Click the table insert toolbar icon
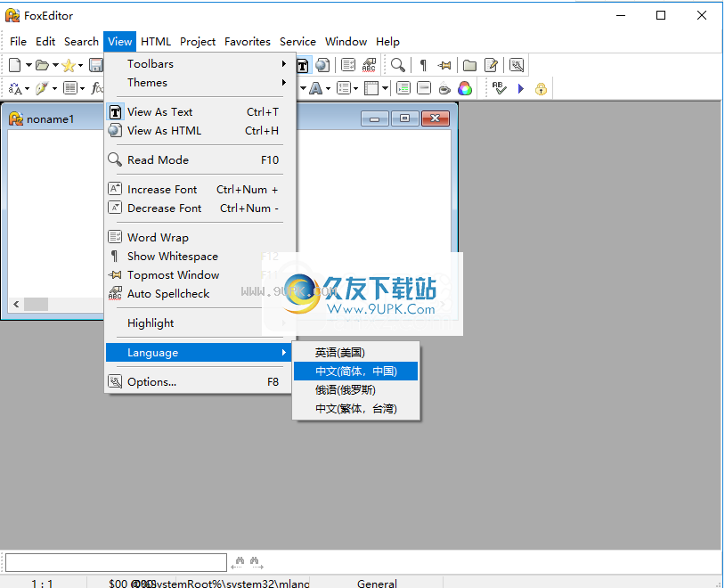 click(371, 88)
